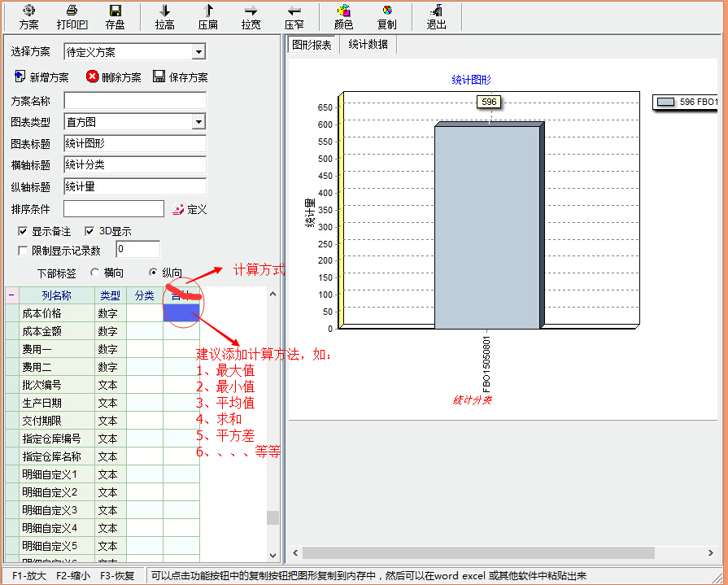Select the 横向 radio button
This screenshot has height=585, width=728.
pos(95,273)
